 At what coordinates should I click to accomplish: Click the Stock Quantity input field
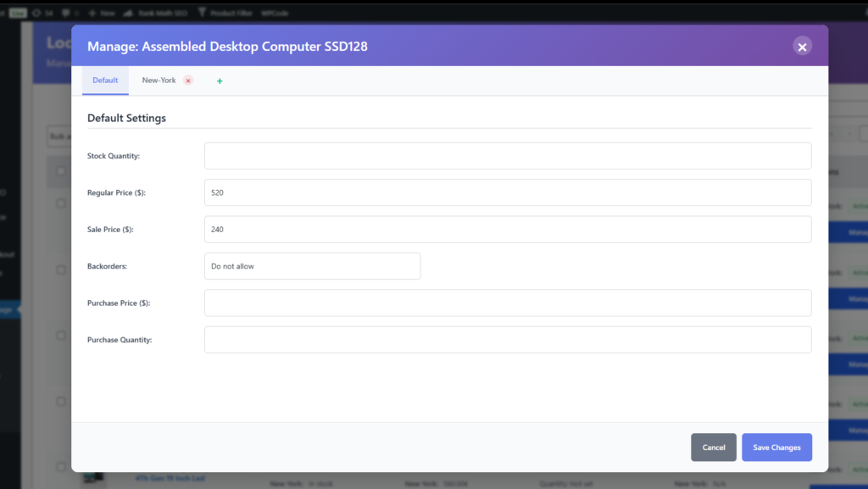point(507,156)
